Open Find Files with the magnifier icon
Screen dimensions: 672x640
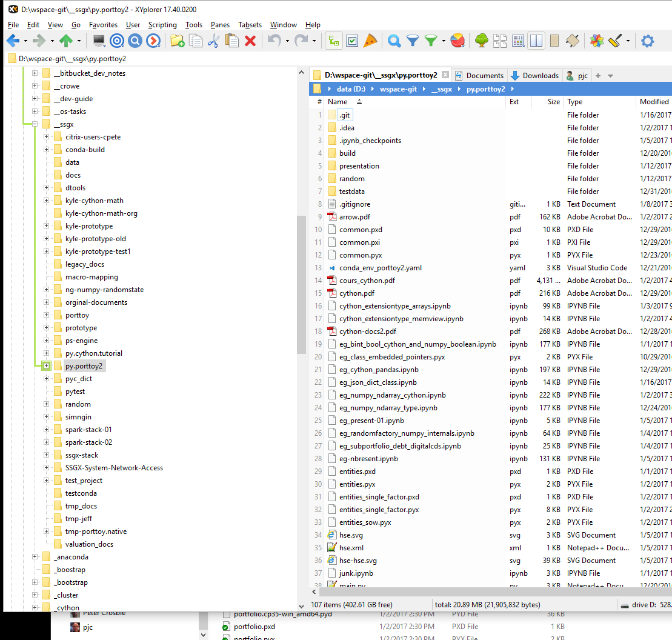click(393, 41)
